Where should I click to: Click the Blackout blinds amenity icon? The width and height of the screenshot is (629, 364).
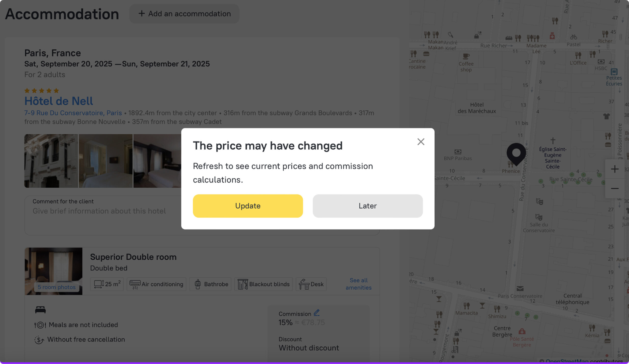[x=242, y=284]
